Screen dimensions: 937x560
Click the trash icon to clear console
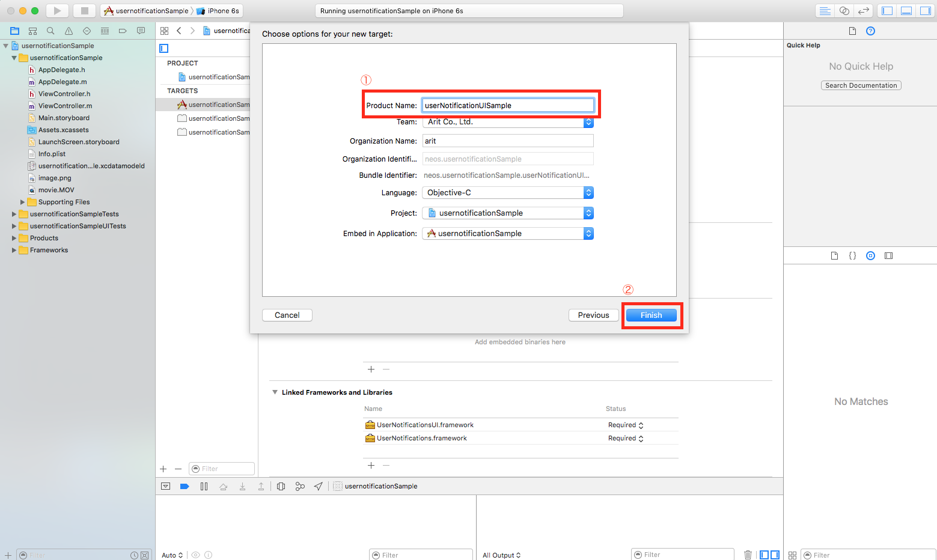[x=748, y=555]
